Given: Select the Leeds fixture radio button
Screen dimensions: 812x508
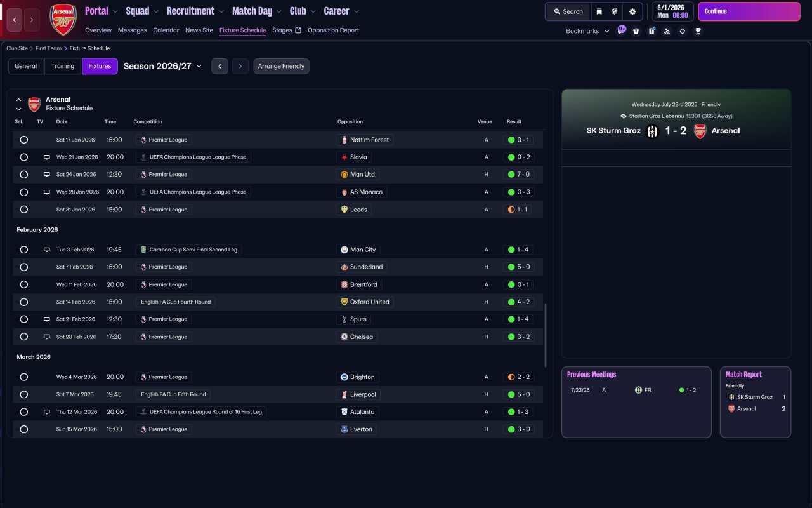Looking at the screenshot, I should tap(23, 210).
